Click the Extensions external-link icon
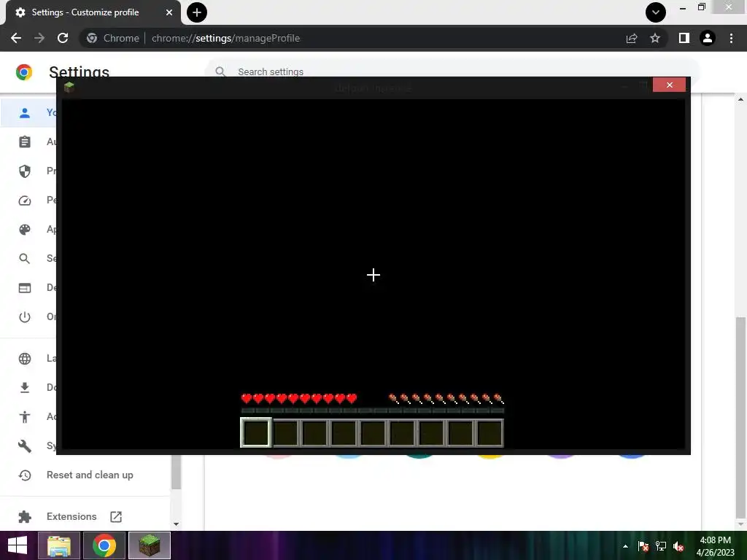The height and width of the screenshot is (560, 747). point(116,517)
